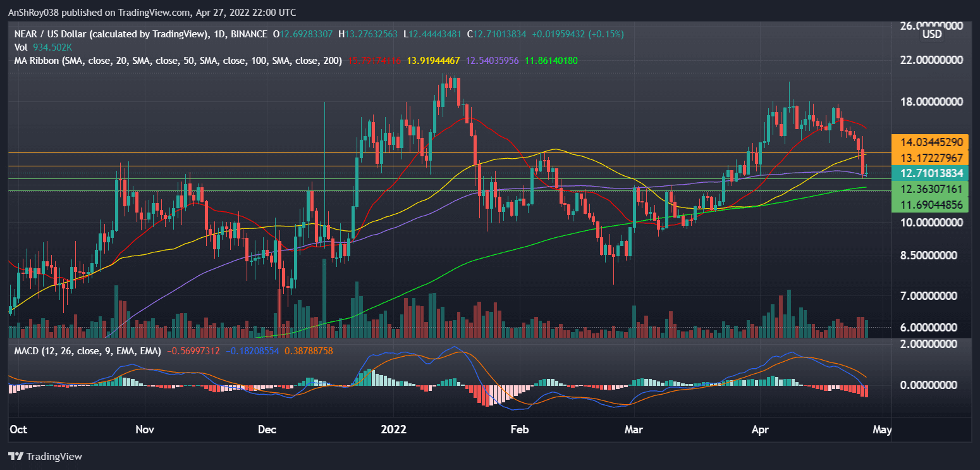The height and width of the screenshot is (470, 980).
Task: Select the orange 0.38788758 MACD signal value
Action: tap(309, 350)
